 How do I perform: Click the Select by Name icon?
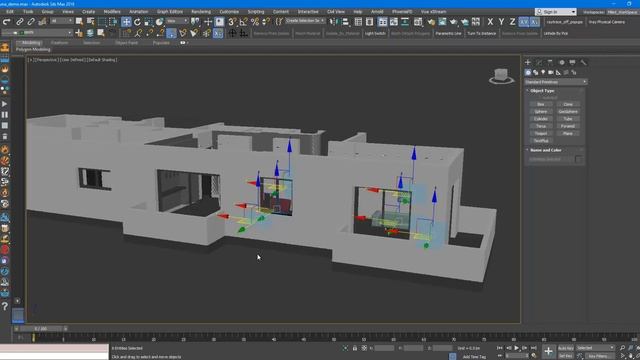click(91, 22)
